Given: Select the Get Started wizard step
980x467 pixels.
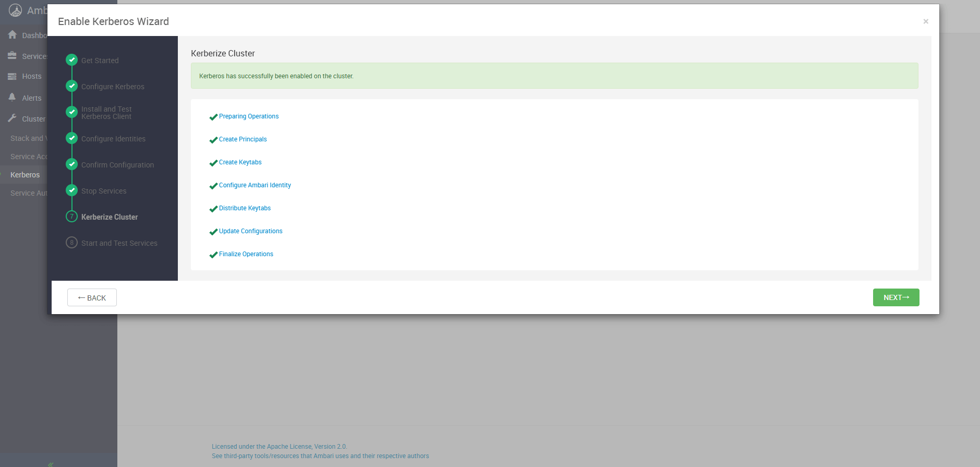Looking at the screenshot, I should pos(100,61).
